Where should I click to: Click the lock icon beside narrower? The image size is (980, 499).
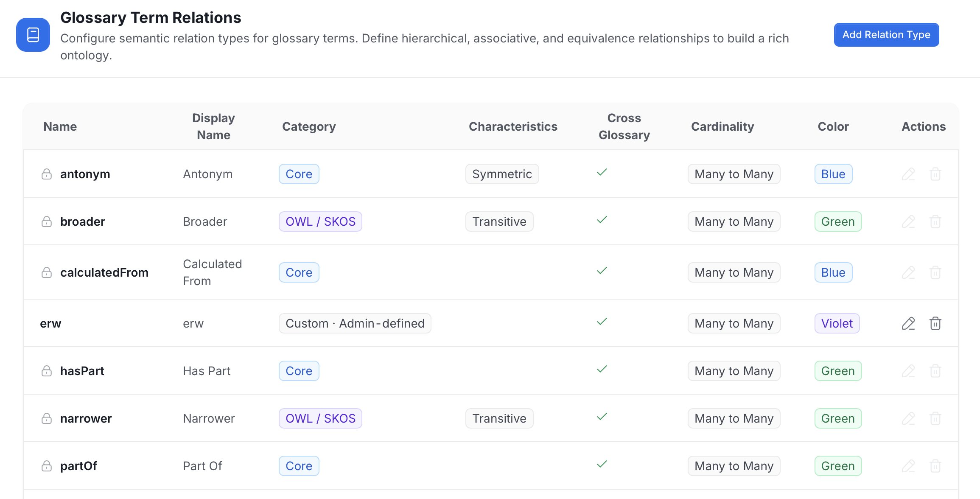[x=47, y=418]
